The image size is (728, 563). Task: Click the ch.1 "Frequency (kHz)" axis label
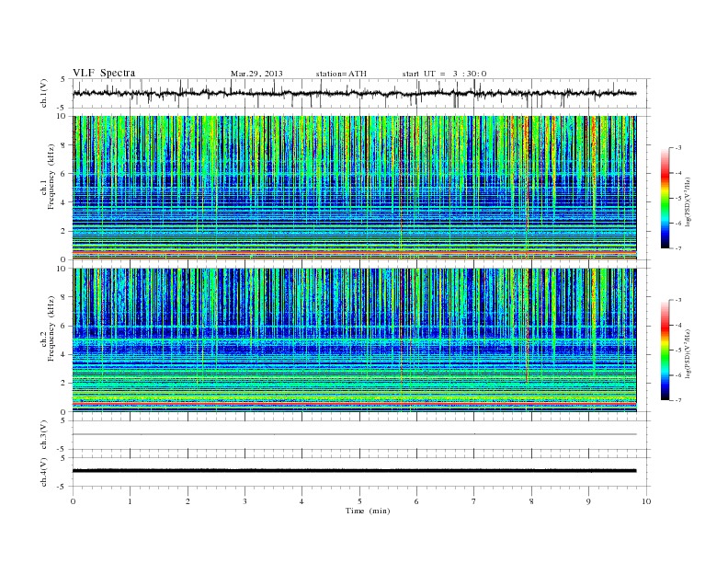click(51, 177)
